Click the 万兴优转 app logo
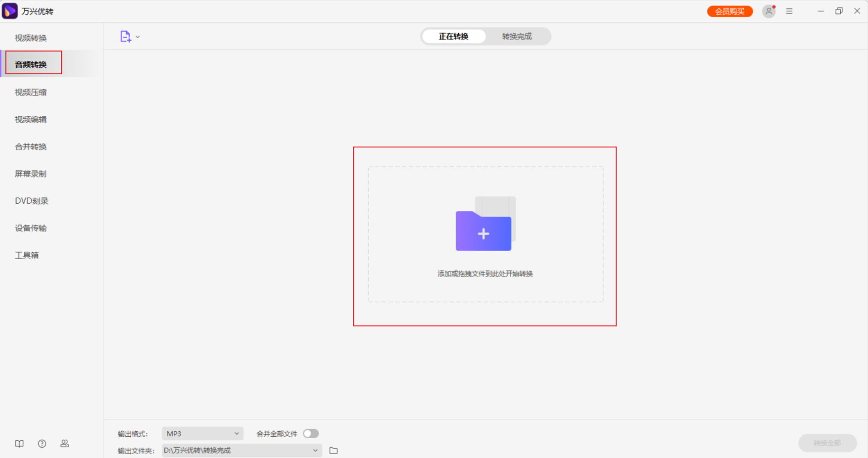868x458 pixels. (x=10, y=11)
